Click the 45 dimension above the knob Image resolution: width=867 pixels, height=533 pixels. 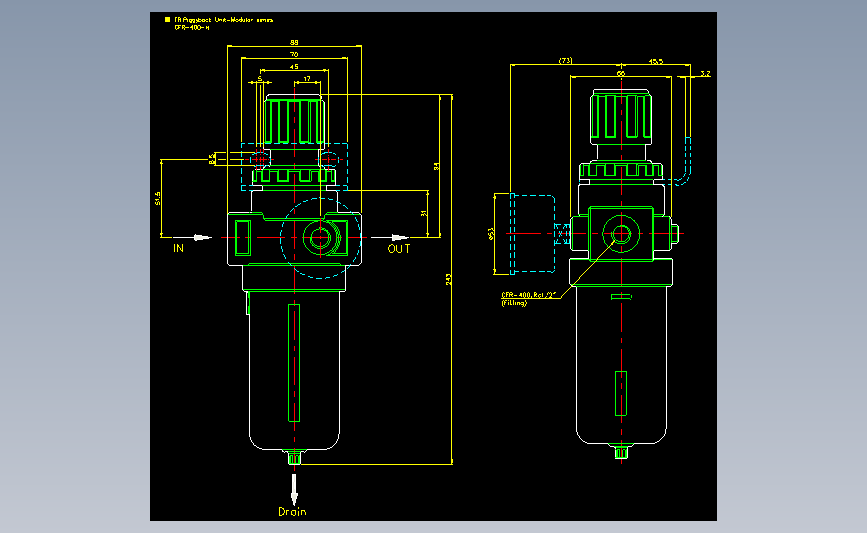pyautogui.click(x=294, y=67)
